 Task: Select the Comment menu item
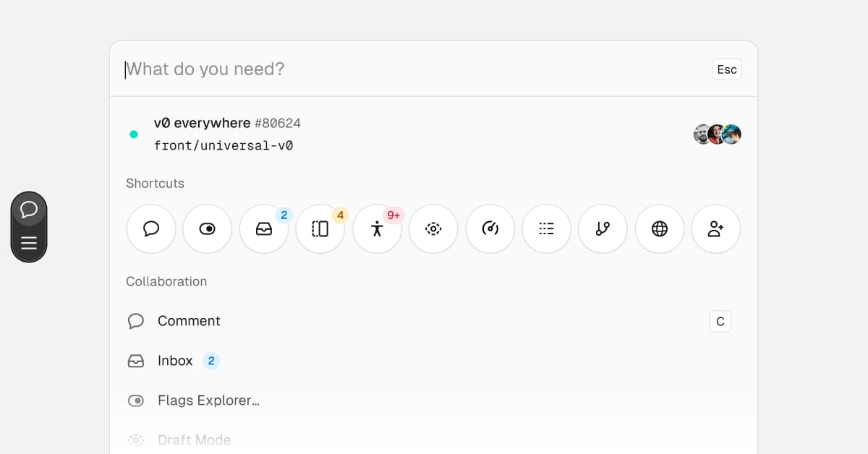click(x=190, y=321)
